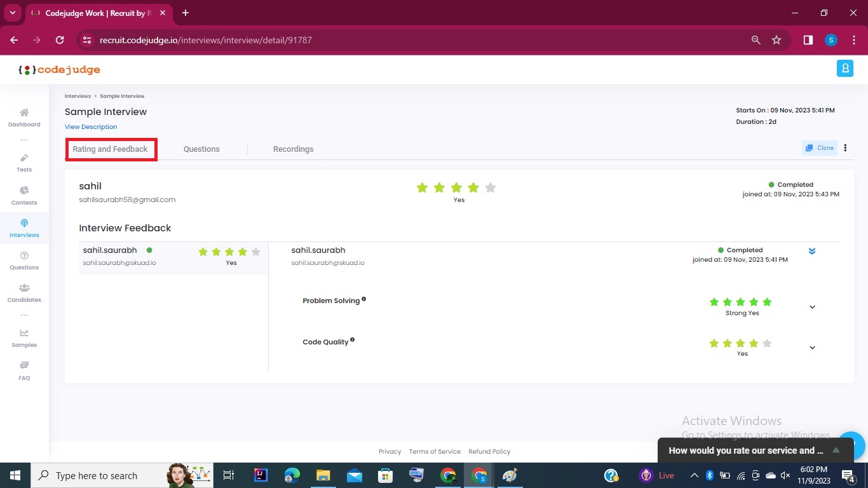The width and height of the screenshot is (868, 488).
Task: Go back to the previous page
Action: pos(14,40)
